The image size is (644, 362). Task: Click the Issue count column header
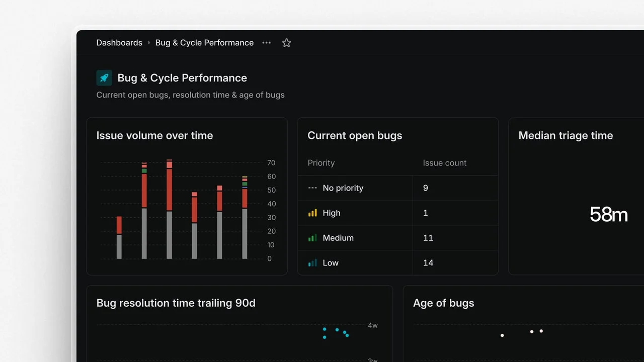pyautogui.click(x=445, y=163)
